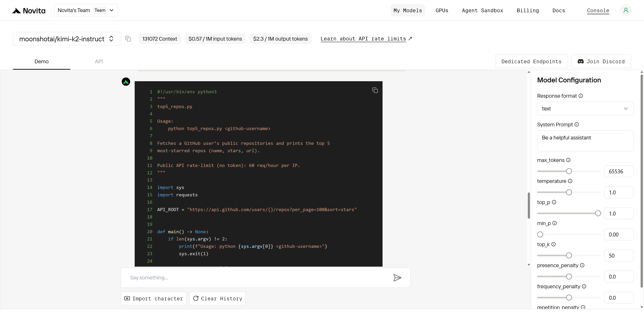
Task: Expand the Response format text dropdown
Action: click(x=585, y=109)
